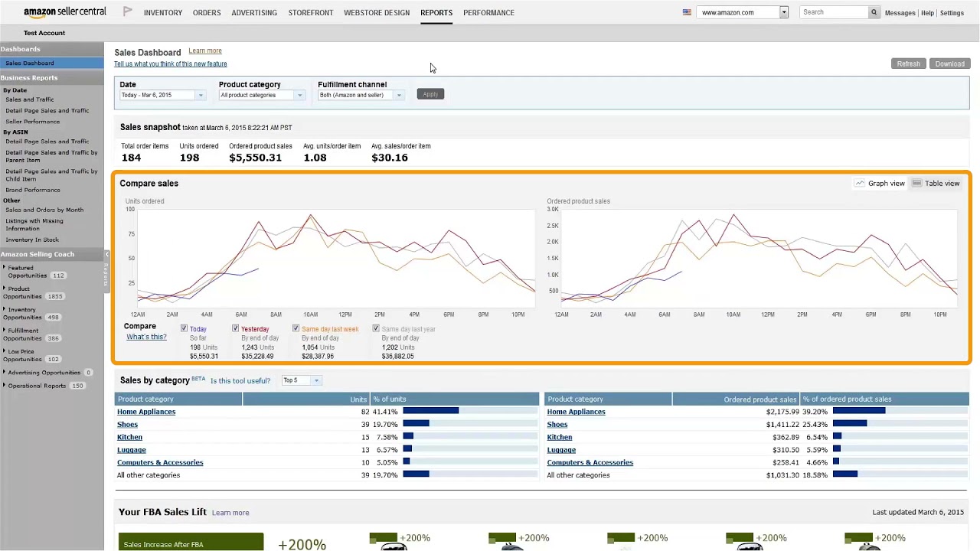The image size is (980, 551).
Task: Toggle the Yesterday comparison checkbox
Action: click(x=235, y=328)
